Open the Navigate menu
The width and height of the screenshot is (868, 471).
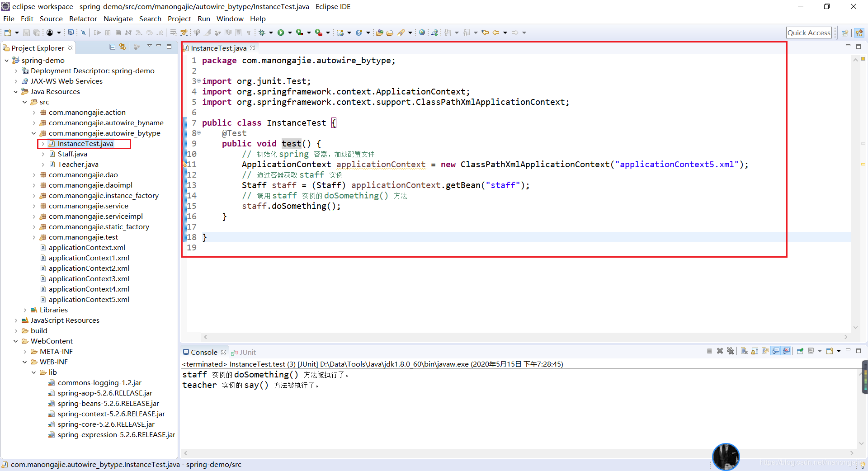point(118,19)
